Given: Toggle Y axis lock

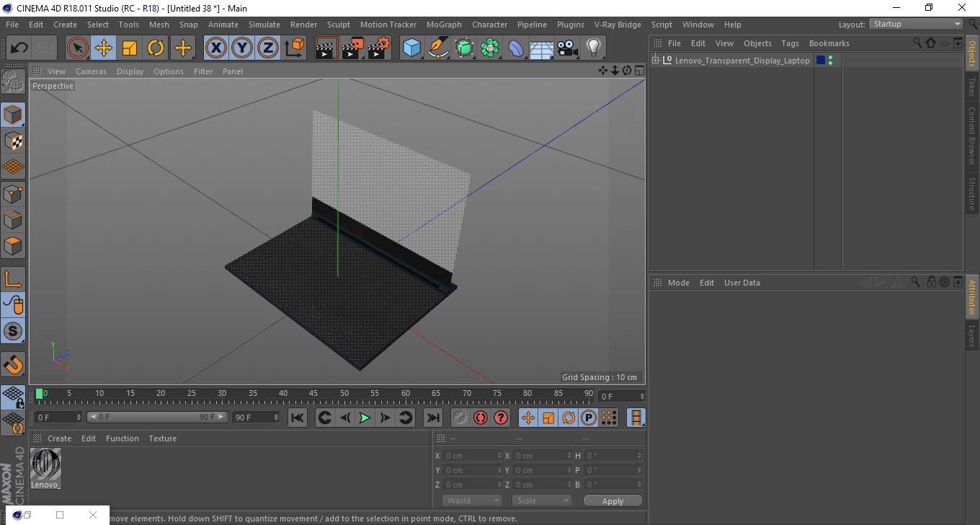Looking at the screenshot, I should click(242, 48).
